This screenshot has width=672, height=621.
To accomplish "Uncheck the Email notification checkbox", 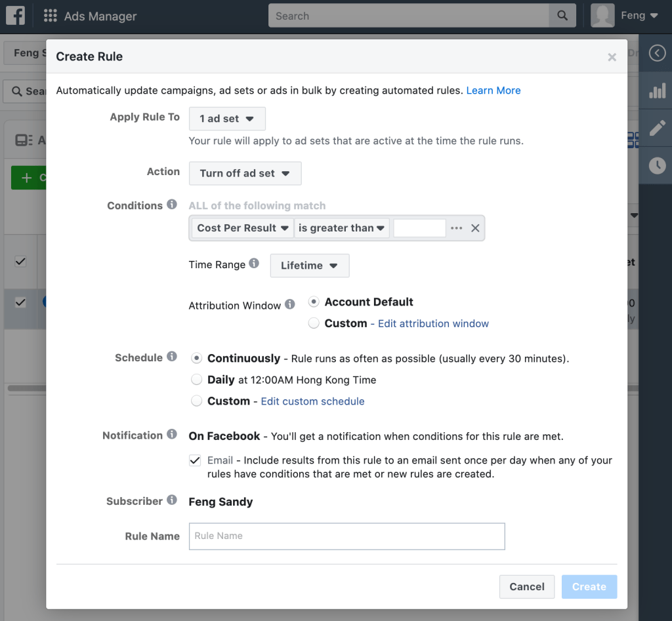I will [195, 460].
